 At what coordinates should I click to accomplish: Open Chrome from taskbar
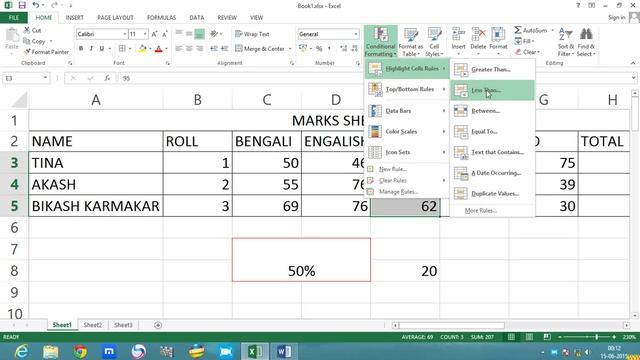80,351
